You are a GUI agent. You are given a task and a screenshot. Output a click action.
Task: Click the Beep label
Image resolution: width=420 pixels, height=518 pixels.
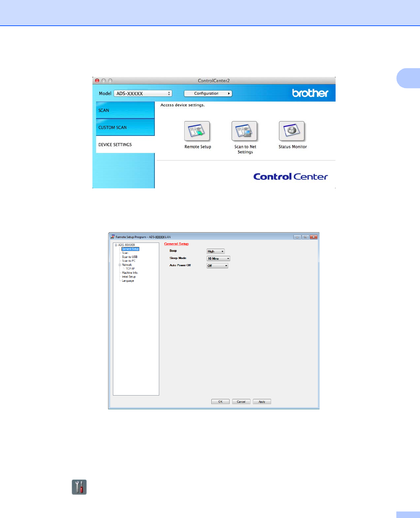click(x=173, y=251)
